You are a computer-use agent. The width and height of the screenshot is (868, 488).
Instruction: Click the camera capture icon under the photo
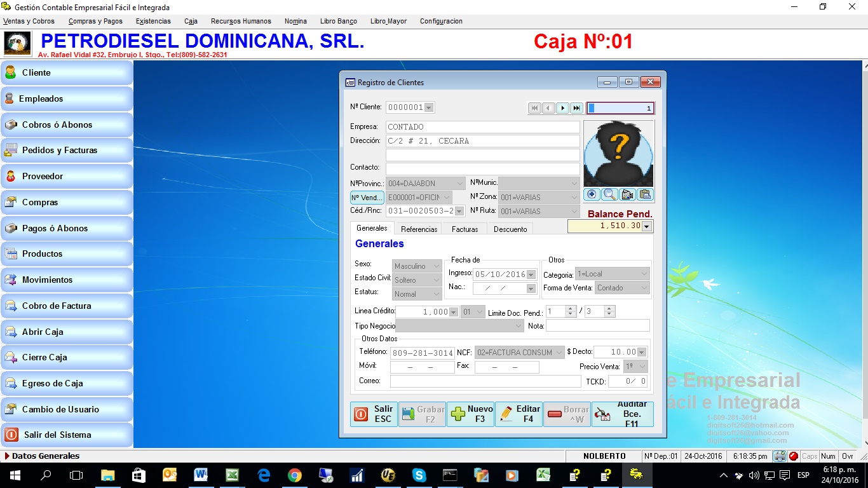coord(627,194)
